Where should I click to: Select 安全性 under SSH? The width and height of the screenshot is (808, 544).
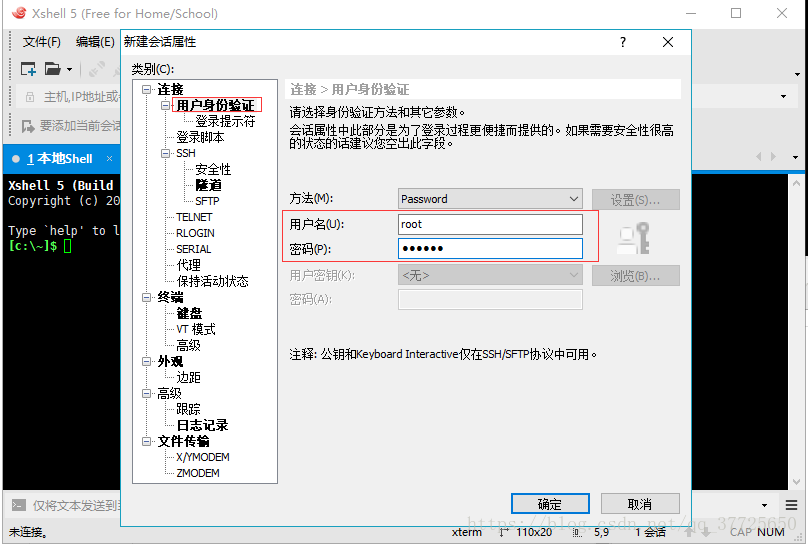[213, 169]
